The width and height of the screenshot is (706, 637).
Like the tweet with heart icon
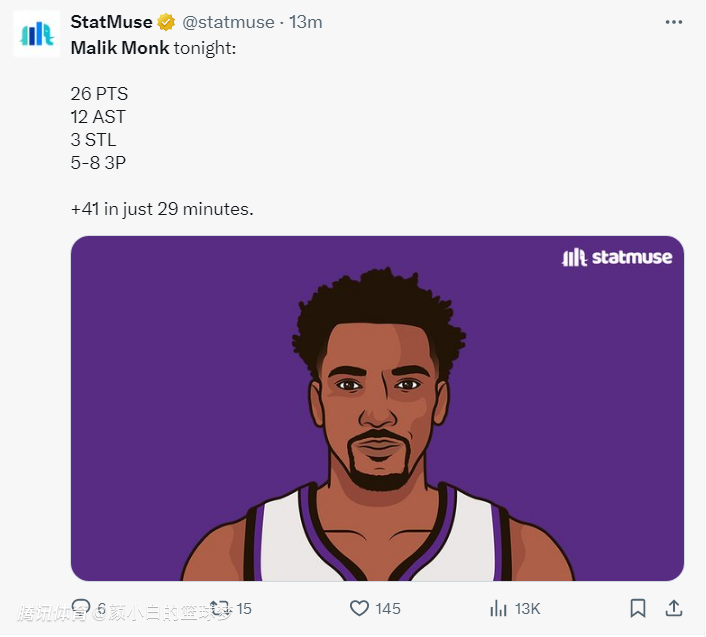click(359, 608)
